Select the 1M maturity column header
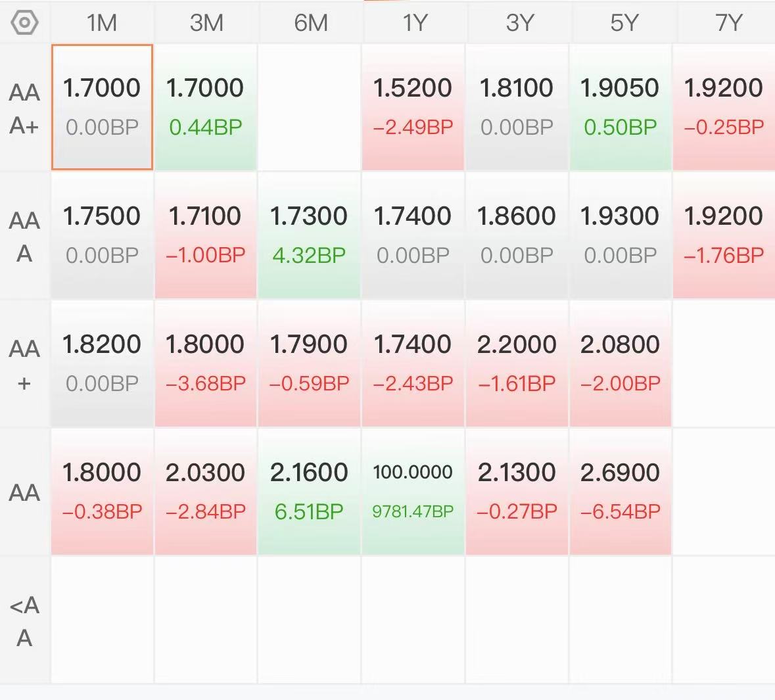775x700 pixels. [102, 23]
